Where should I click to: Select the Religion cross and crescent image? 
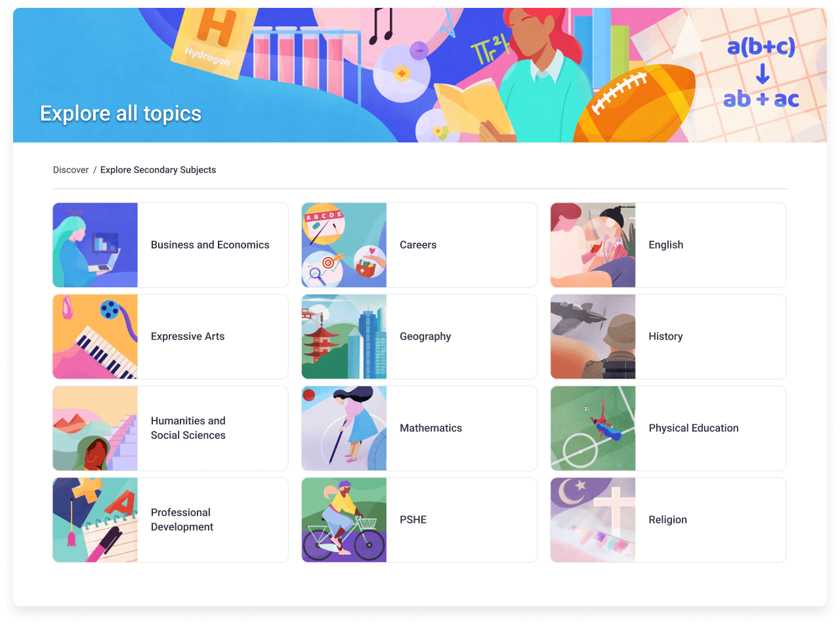pyautogui.click(x=593, y=520)
